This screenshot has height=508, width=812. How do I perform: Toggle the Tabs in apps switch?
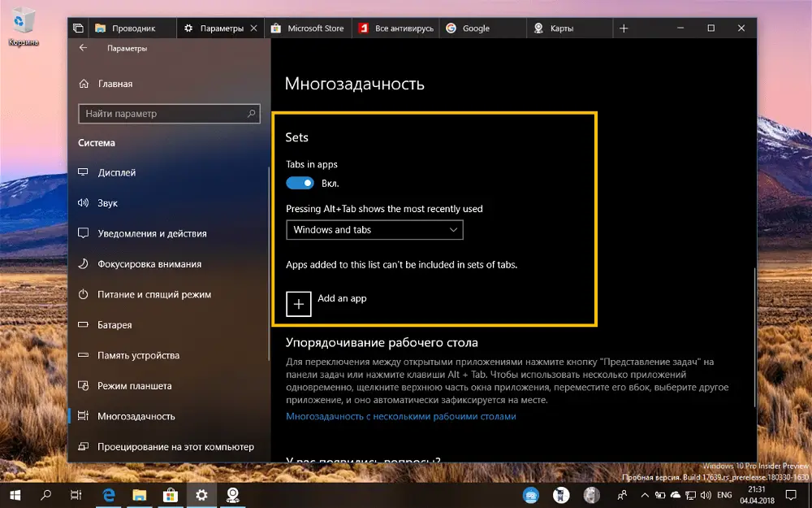(x=300, y=183)
